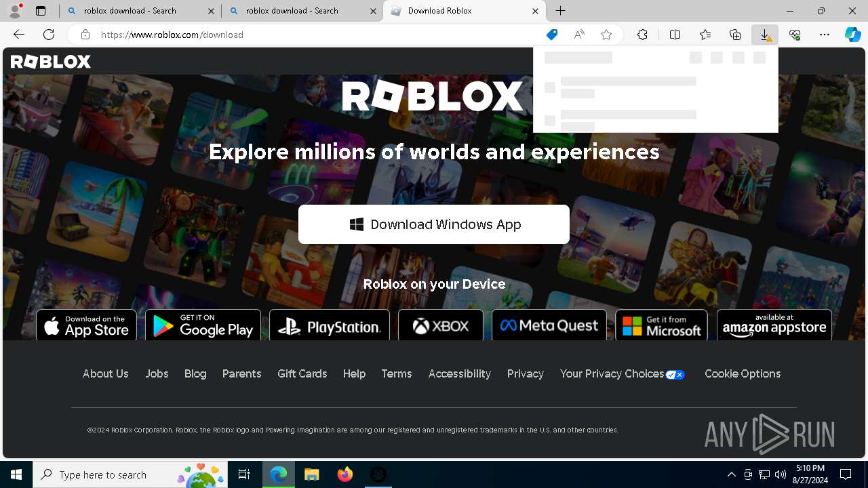Go back with the browser back arrow

click(19, 35)
